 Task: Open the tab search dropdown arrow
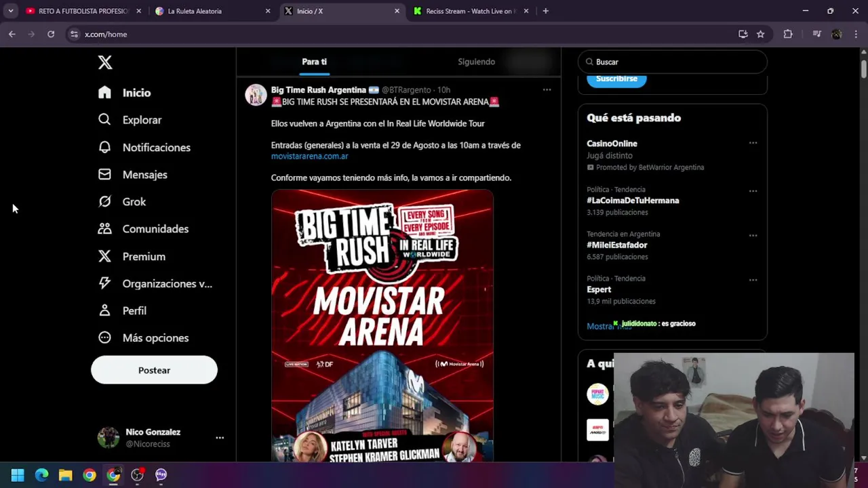coord(11,11)
